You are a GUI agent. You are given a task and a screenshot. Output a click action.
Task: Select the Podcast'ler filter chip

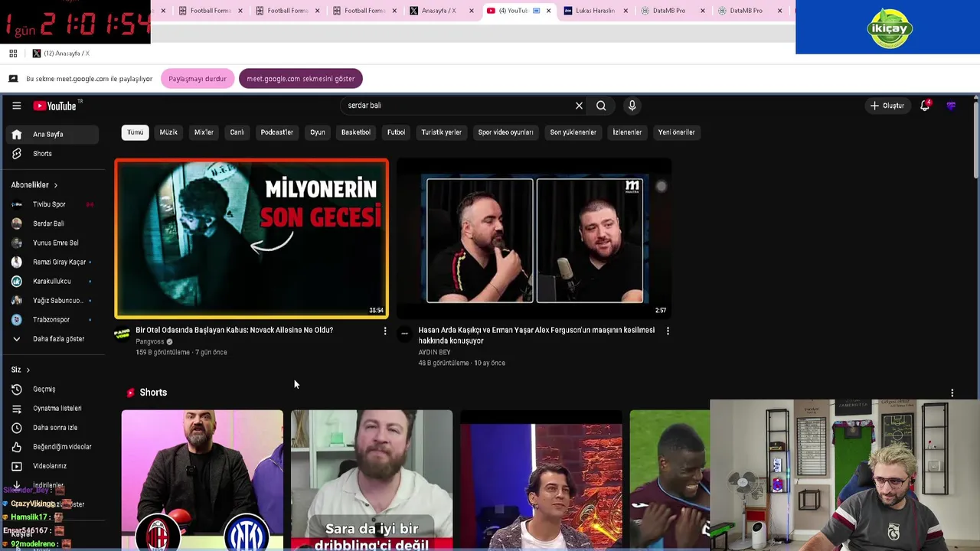pyautogui.click(x=276, y=132)
